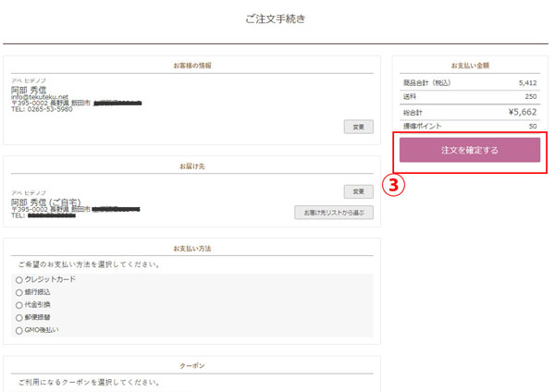Click the 注文を確定する confirm order button
The image size is (555, 392).
[470, 150]
